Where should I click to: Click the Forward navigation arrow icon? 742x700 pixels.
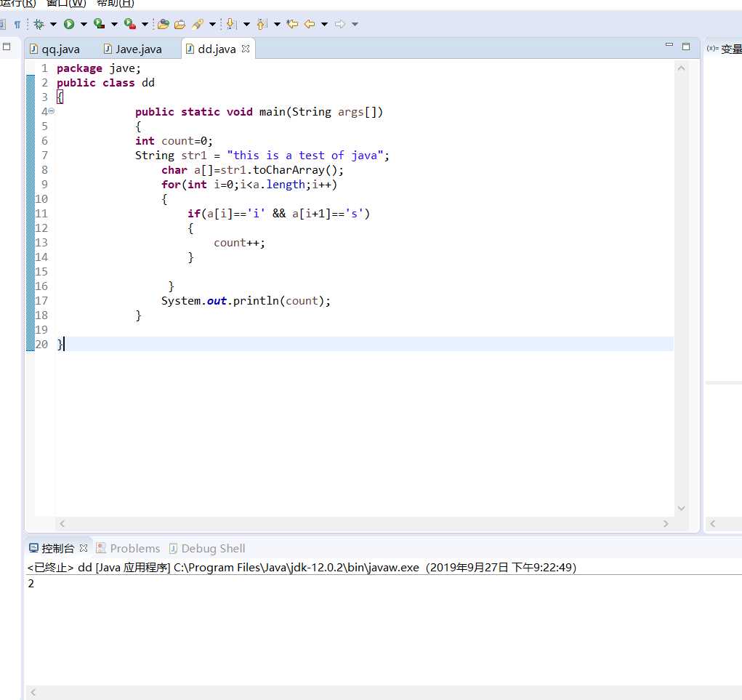pyautogui.click(x=340, y=24)
